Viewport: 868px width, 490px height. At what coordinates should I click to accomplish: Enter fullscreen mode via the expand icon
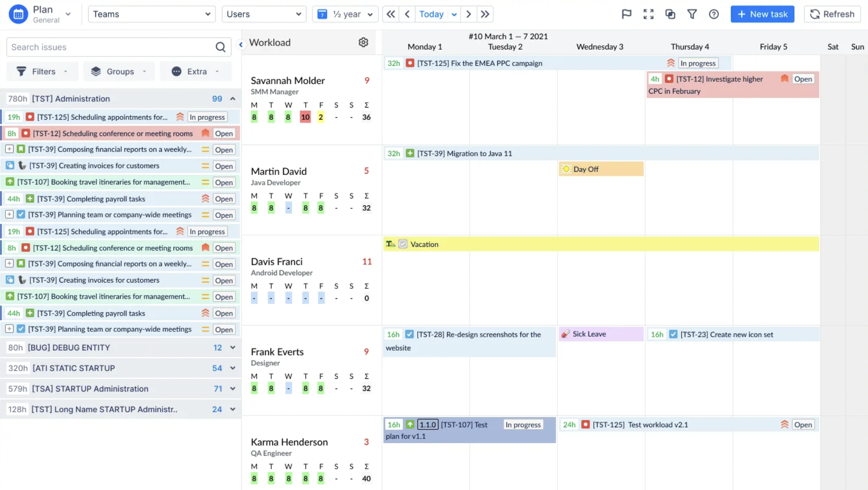pos(648,14)
